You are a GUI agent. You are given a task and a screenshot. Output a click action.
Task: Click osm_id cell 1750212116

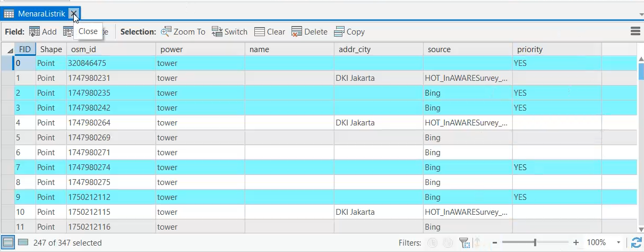[x=111, y=226]
